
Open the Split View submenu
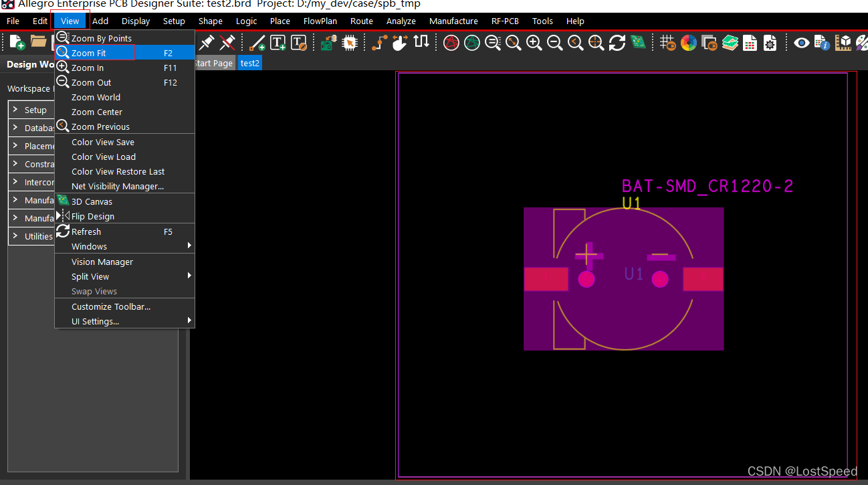coord(90,276)
